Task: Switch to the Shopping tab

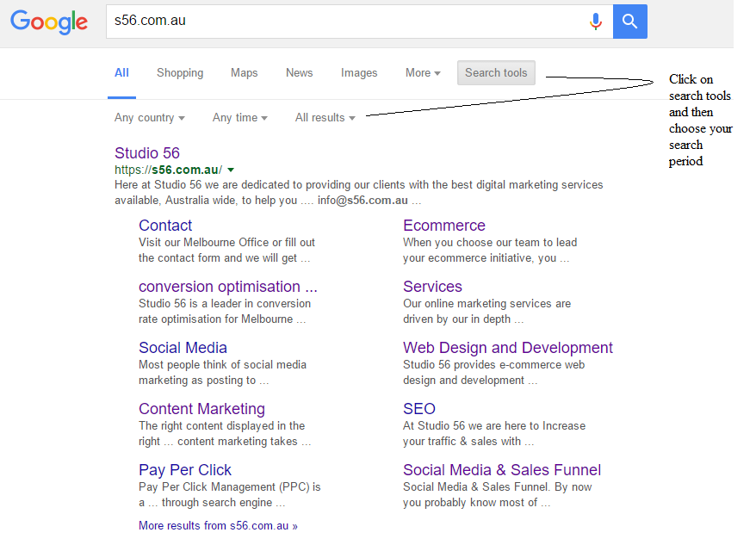Action: [x=180, y=73]
